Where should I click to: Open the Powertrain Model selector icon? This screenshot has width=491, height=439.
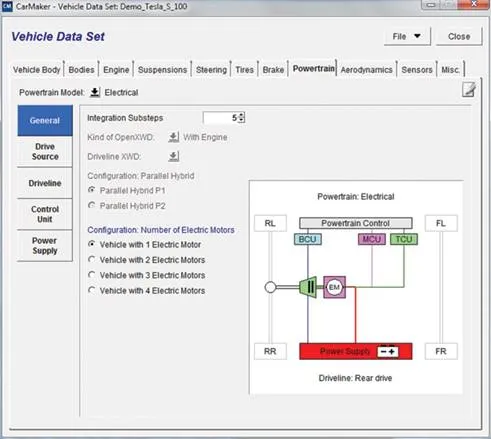click(95, 92)
